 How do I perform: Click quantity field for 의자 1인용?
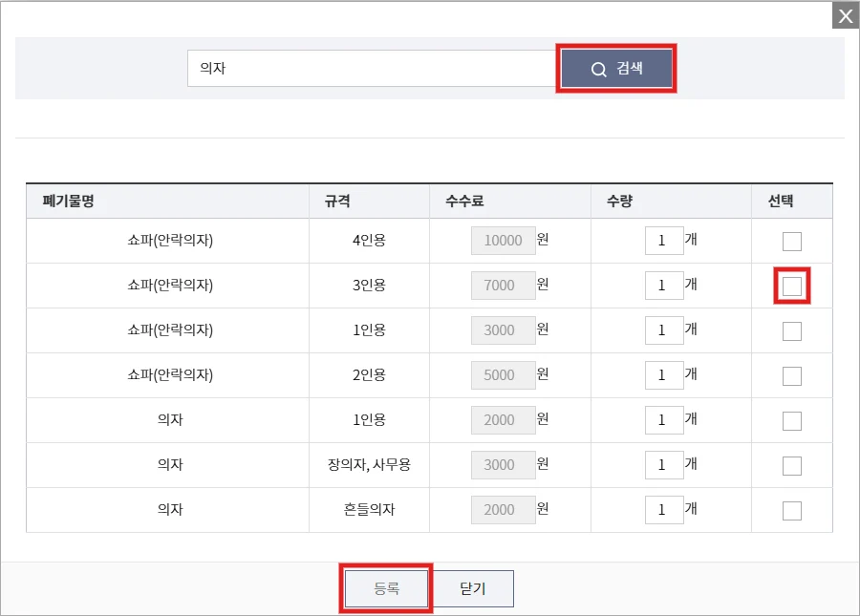tap(664, 420)
